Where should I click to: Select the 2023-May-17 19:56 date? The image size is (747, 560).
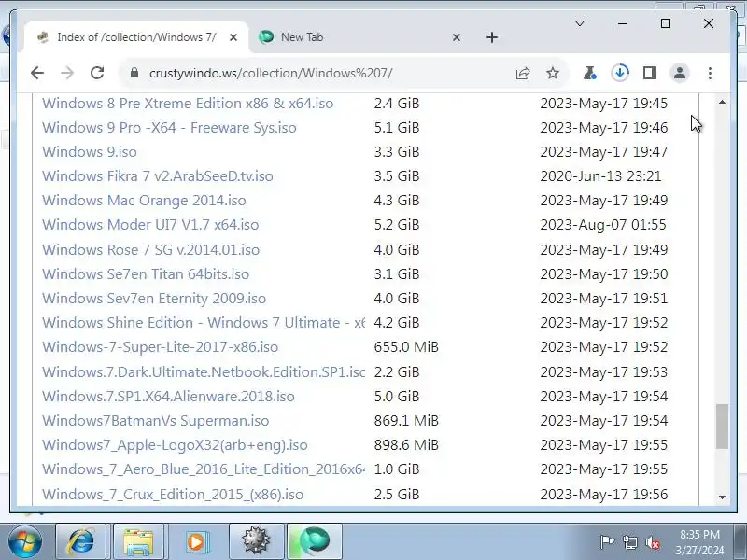604,495
